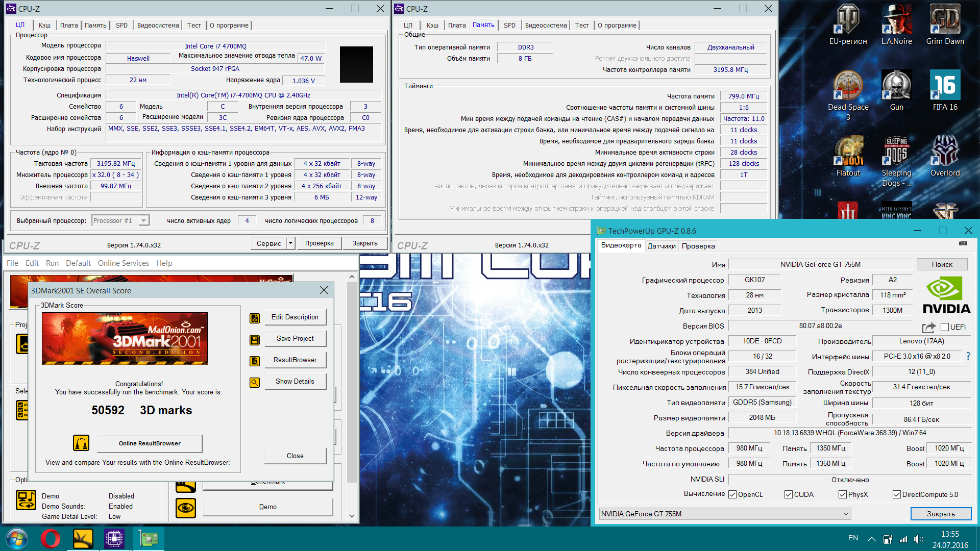This screenshot has width=980, height=551.
Task: Launch Grim Dawn desktop icon
Action: tap(945, 24)
